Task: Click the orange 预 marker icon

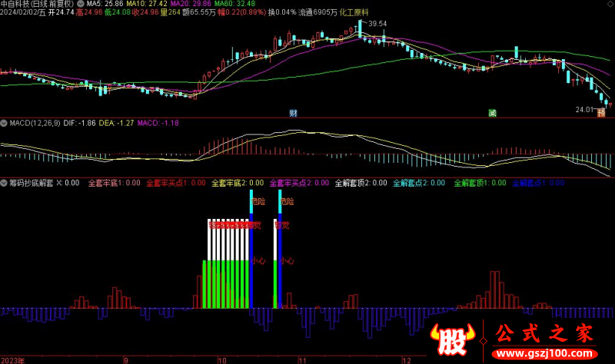Action: pos(600,113)
